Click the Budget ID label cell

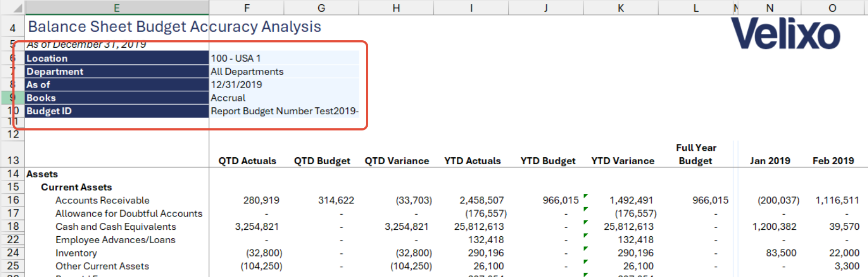117,111
